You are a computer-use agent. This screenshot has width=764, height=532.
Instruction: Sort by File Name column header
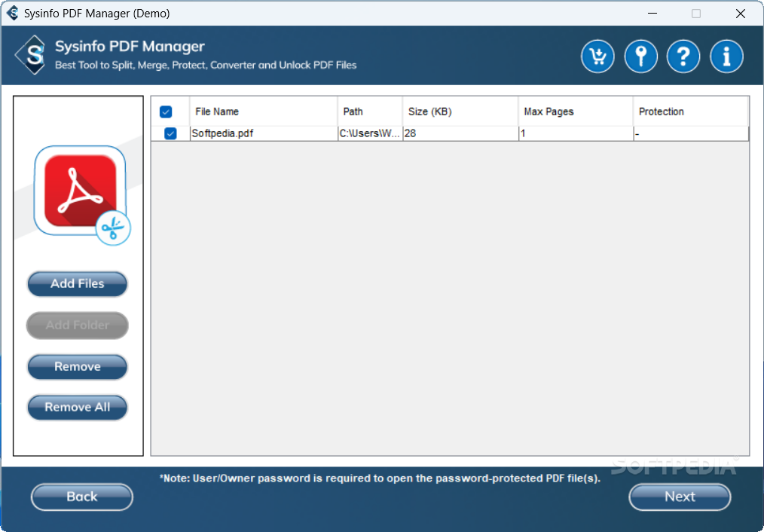pyautogui.click(x=264, y=112)
